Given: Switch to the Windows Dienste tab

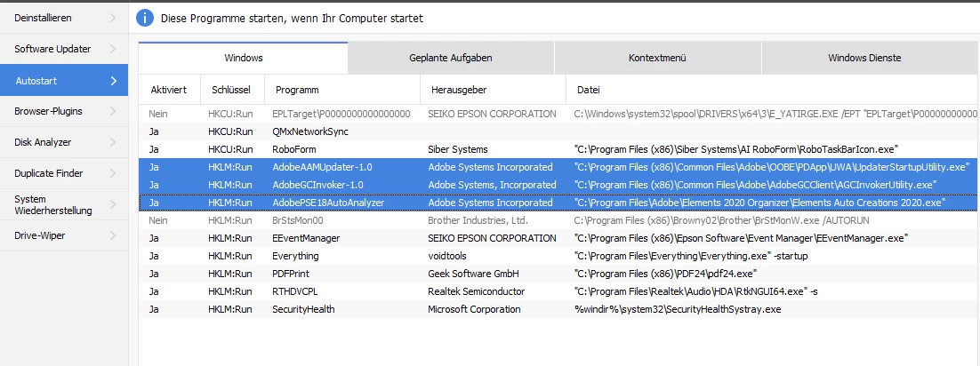Looking at the screenshot, I should pyautogui.click(x=864, y=58).
